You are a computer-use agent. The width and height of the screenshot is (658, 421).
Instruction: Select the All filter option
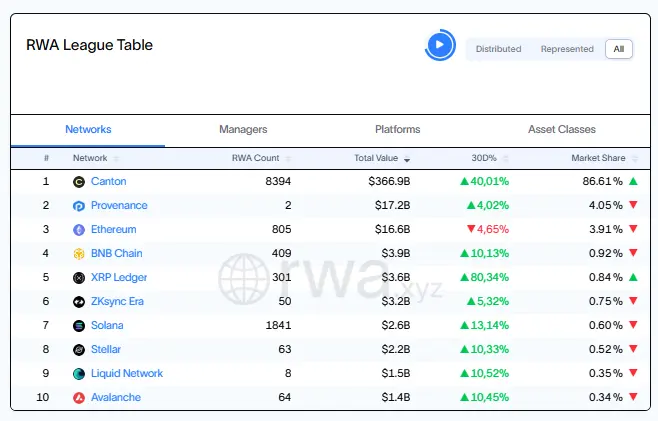(x=619, y=49)
